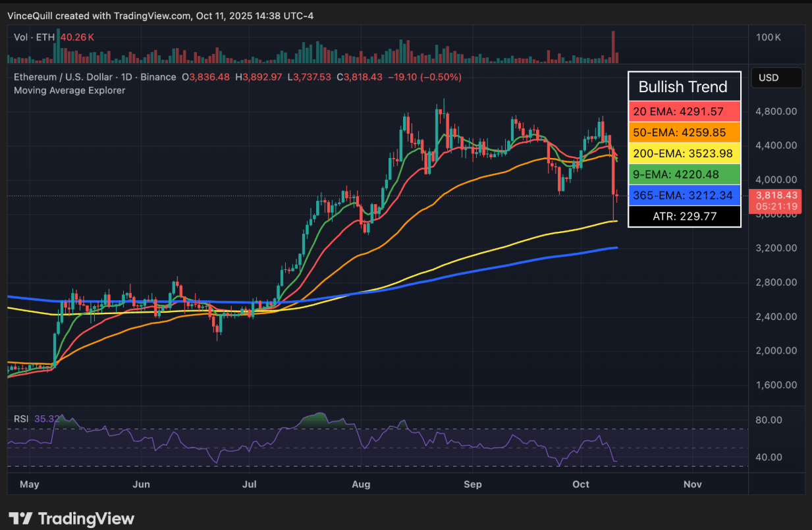Click the Binance exchange label

click(x=158, y=76)
